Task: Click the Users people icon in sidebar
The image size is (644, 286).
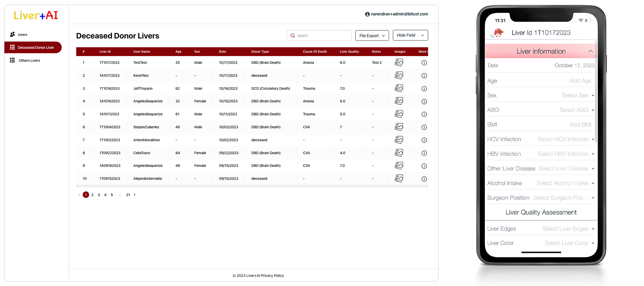Action: point(12,34)
